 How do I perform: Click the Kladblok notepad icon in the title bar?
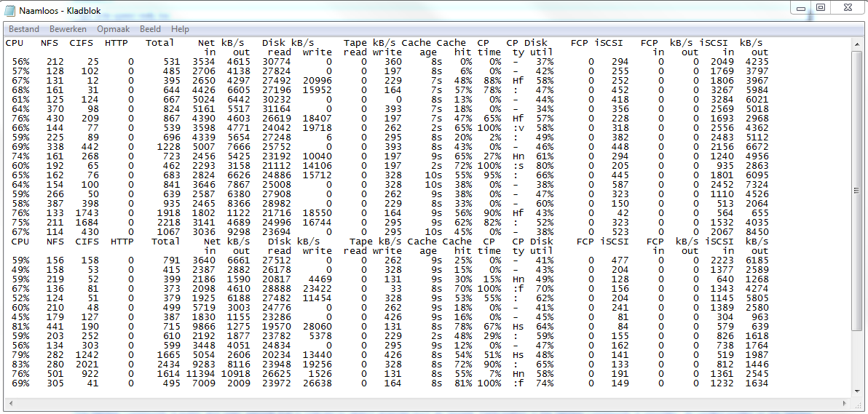coord(10,10)
